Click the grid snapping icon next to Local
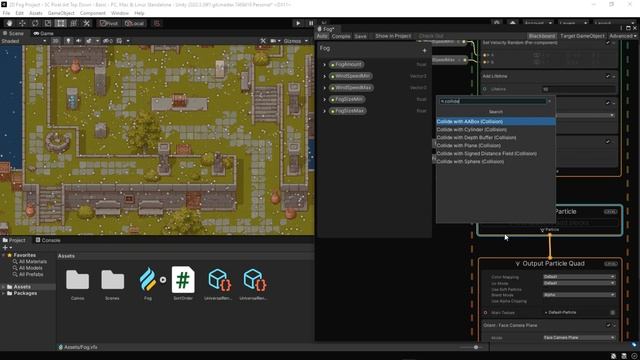The image size is (640, 360). (x=157, y=23)
